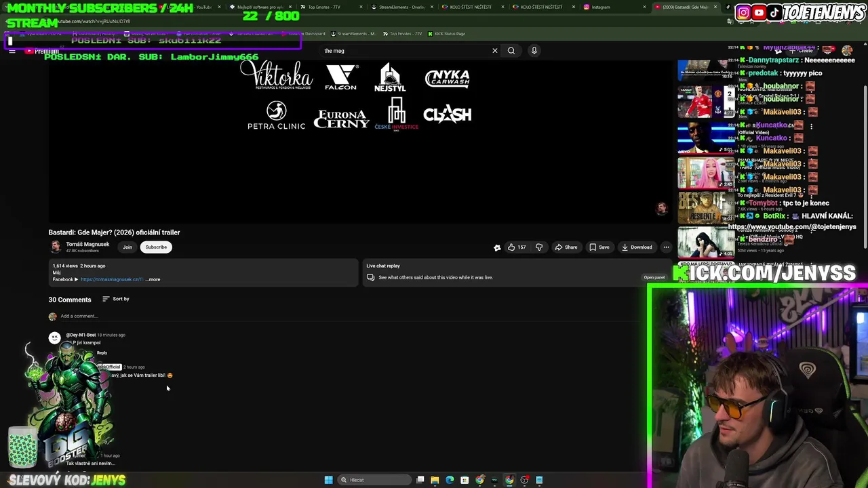Open Notepad taskbar icon
Image resolution: width=868 pixels, height=488 pixels.
[x=539, y=480]
